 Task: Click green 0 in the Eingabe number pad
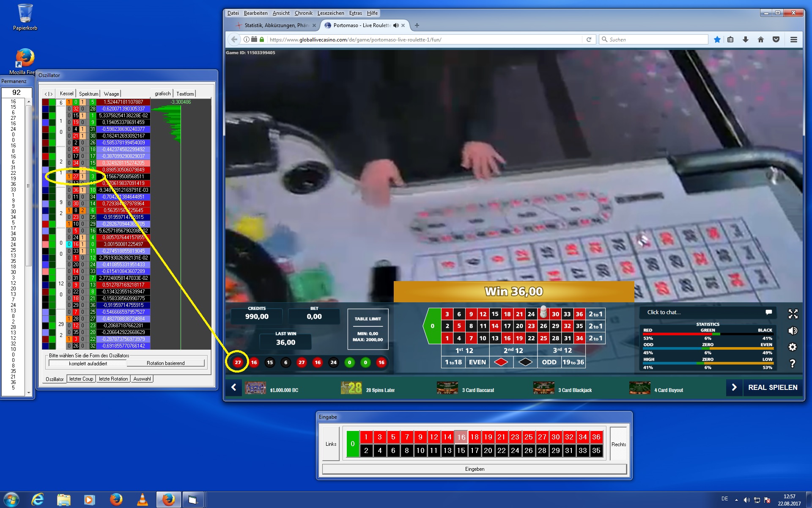tap(353, 444)
